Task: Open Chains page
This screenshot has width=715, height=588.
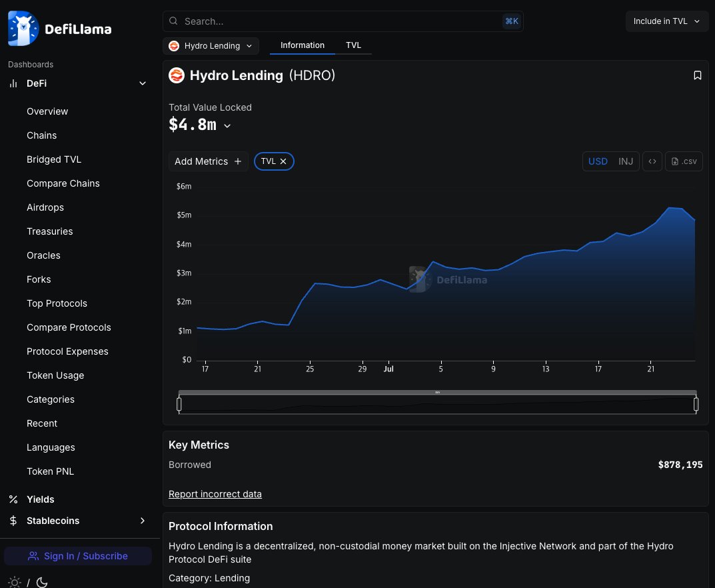Action: tap(41, 135)
